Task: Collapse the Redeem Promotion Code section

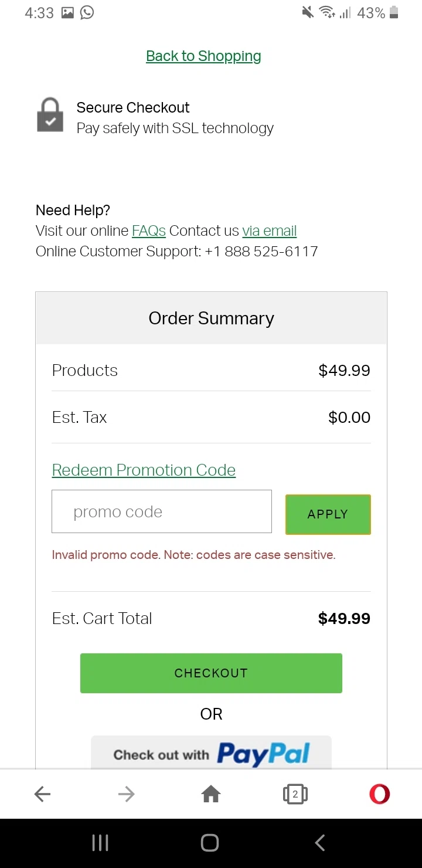Action: [x=144, y=470]
